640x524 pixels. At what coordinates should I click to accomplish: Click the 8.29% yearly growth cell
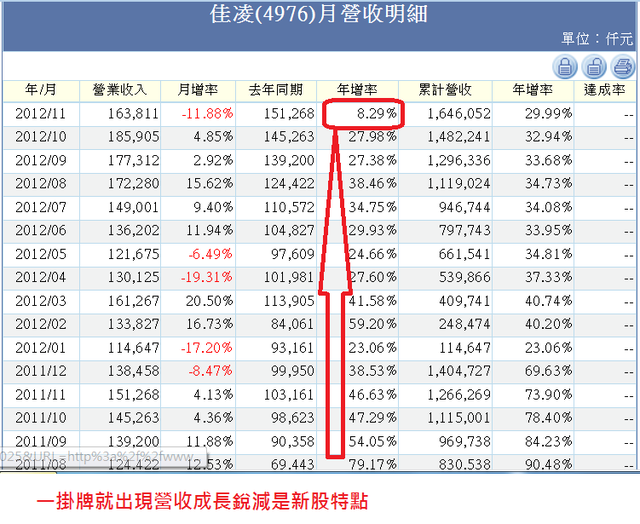(x=377, y=113)
